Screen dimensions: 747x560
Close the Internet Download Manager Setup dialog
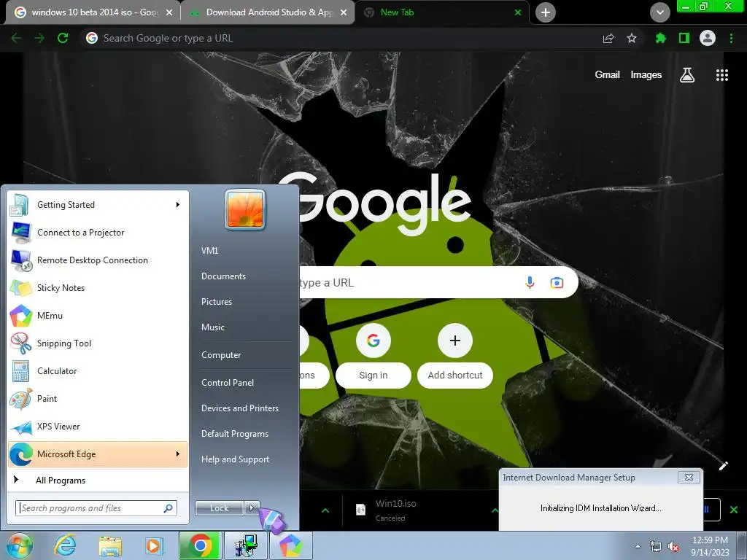689,477
